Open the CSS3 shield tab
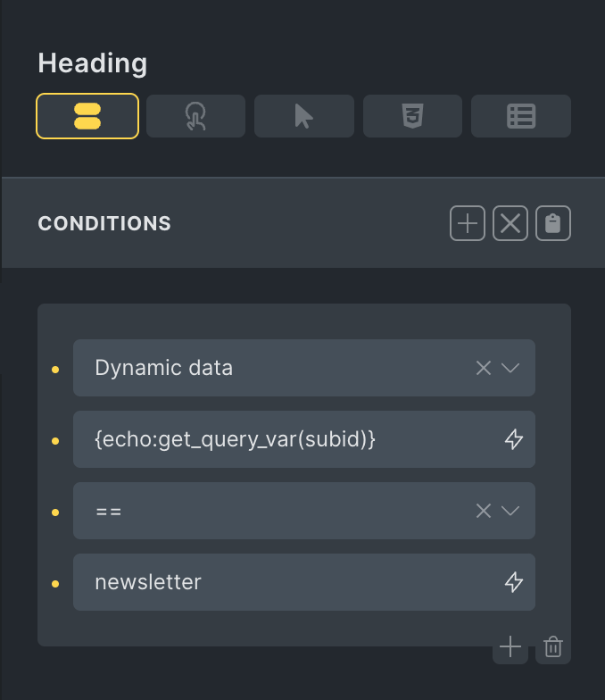 [x=412, y=116]
